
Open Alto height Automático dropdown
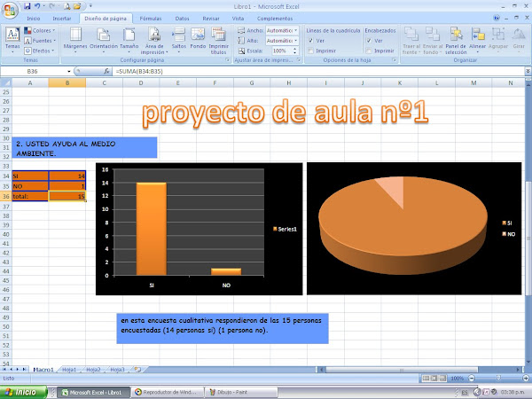pos(295,41)
